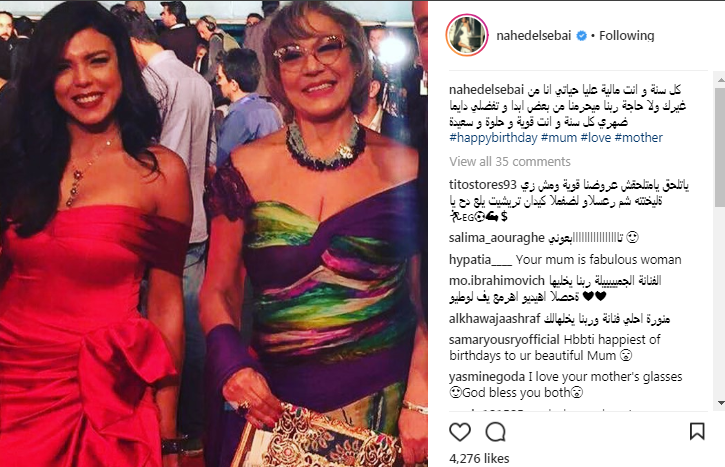The height and width of the screenshot is (467, 725).
Task: Open the nahedelsebai profile picture
Action: point(467,35)
